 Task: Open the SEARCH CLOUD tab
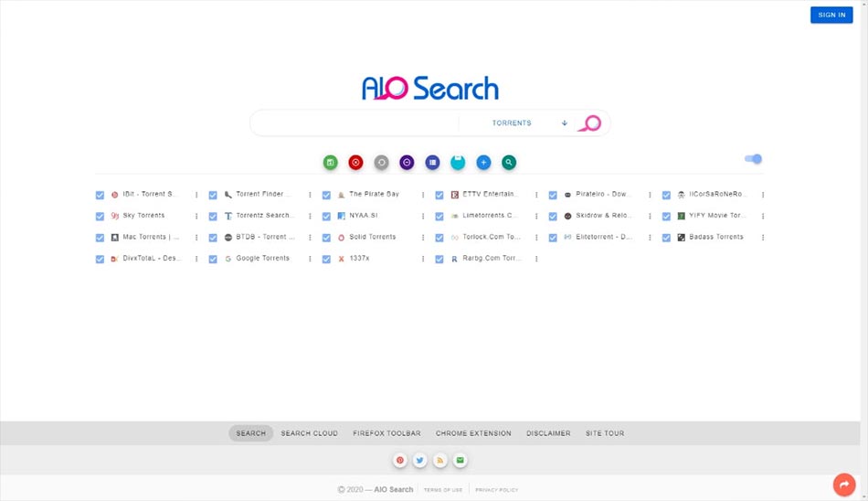(309, 433)
